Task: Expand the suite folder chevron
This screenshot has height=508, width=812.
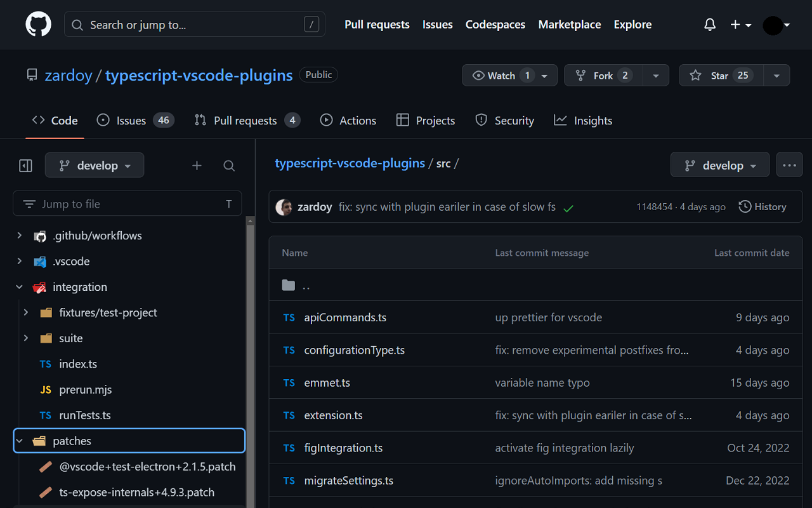Action: (26, 338)
